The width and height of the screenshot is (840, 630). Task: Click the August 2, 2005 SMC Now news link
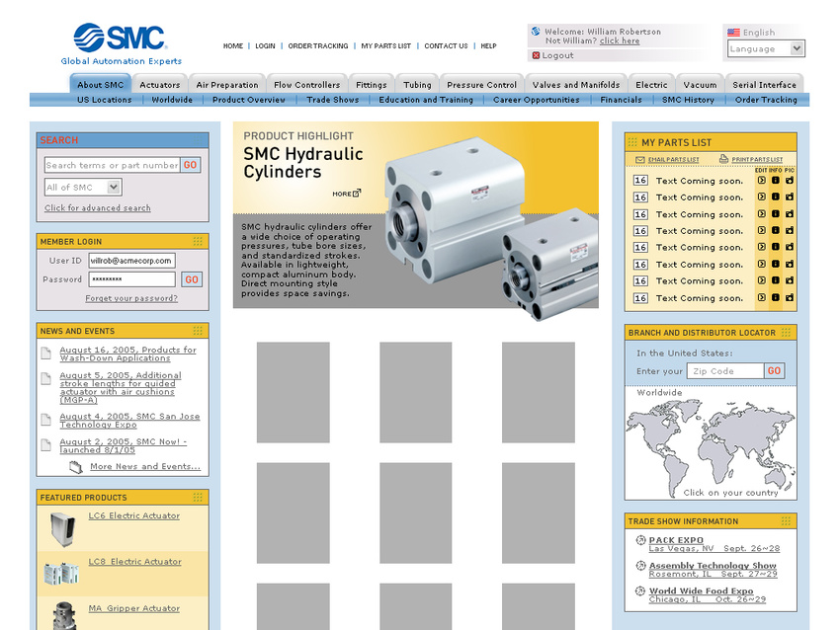[x=124, y=446]
